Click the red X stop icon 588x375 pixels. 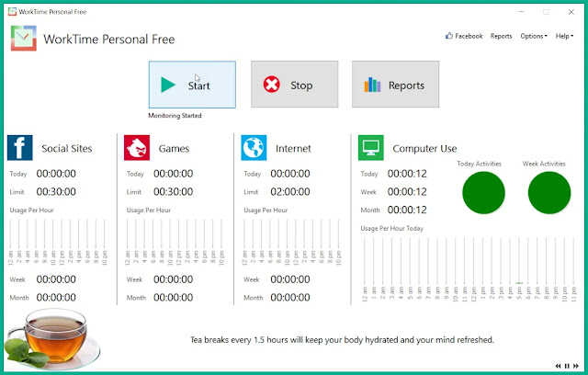tap(272, 85)
